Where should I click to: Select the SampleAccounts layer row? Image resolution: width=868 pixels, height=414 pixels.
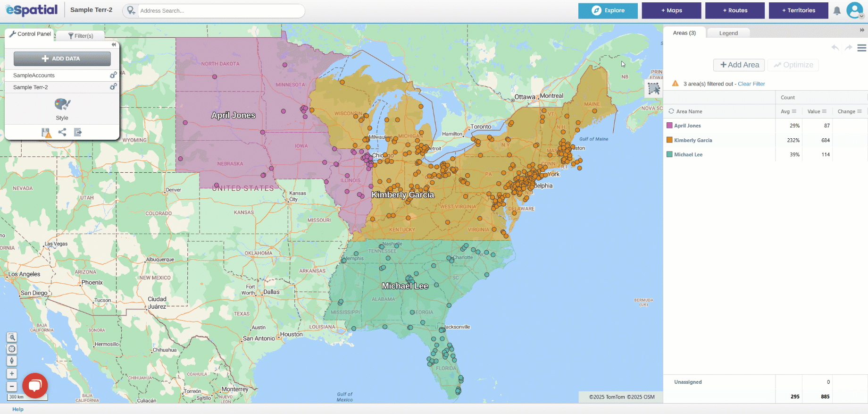61,75
